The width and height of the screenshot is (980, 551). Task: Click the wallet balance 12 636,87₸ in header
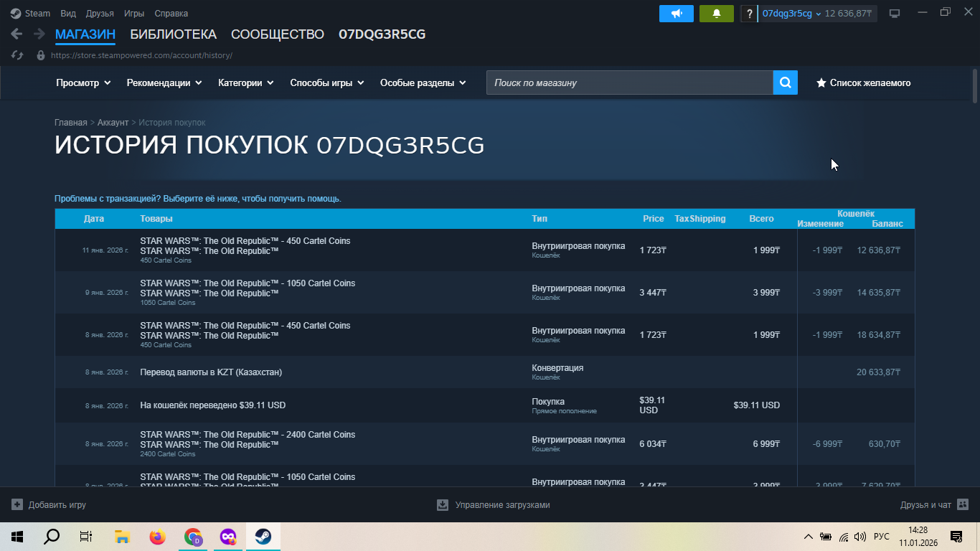click(x=848, y=13)
